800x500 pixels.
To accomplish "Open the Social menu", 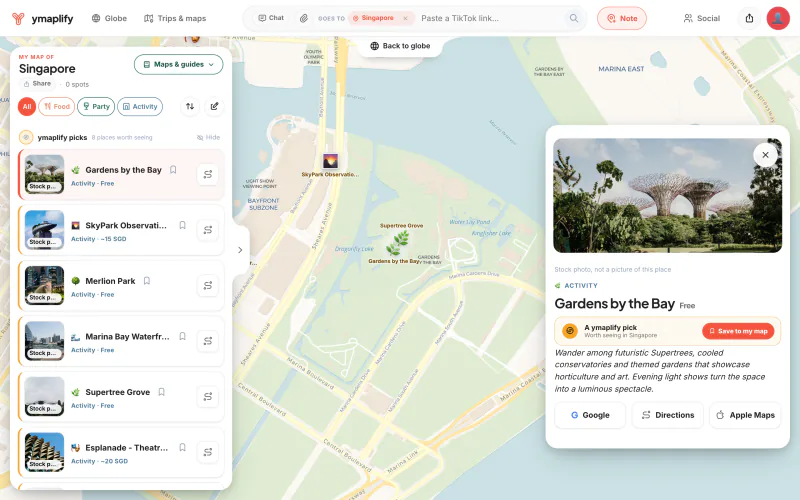I will click(702, 18).
